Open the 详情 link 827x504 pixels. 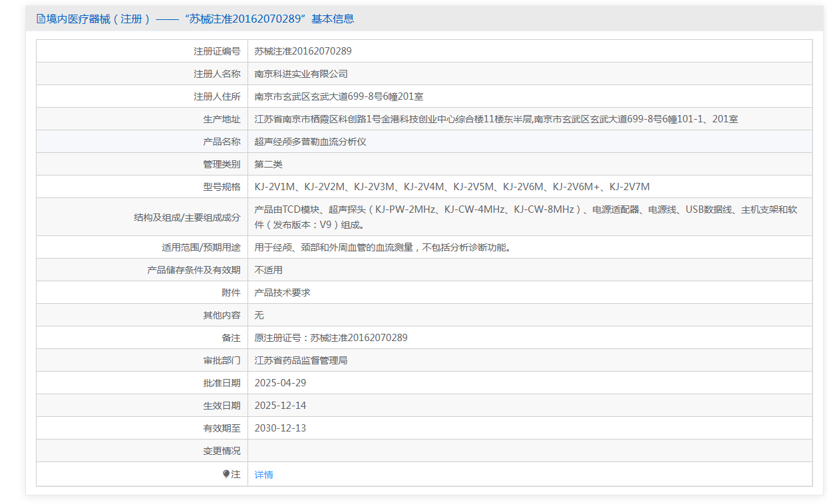coord(263,475)
